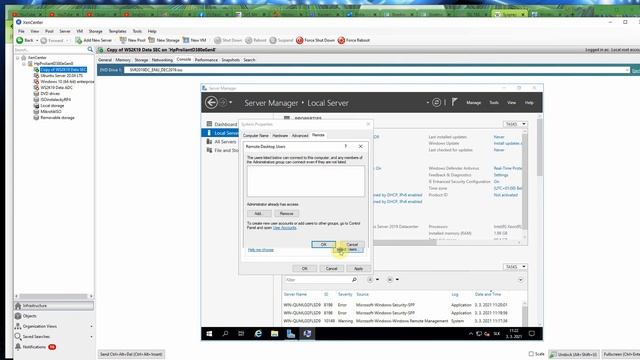Select Advanced tab in System Properties
Screen dimensions: 640x360
[300, 135]
